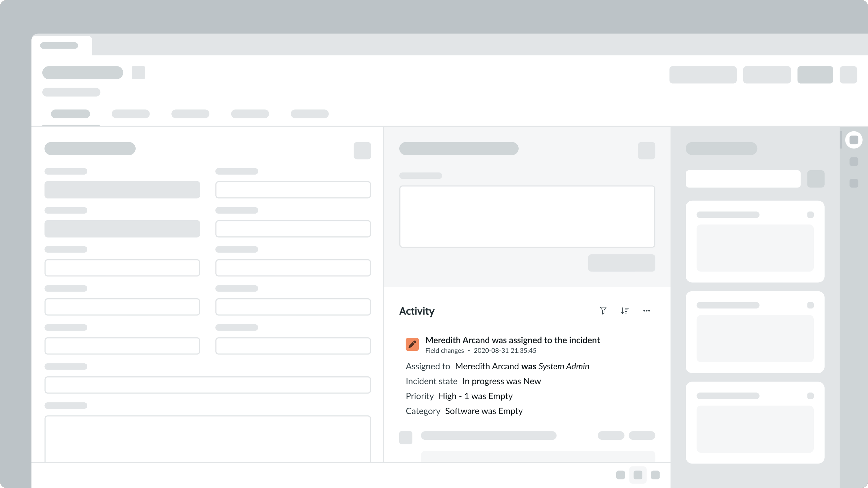Click the orange pencil field changes icon
The width and height of the screenshot is (868, 488).
click(412, 344)
